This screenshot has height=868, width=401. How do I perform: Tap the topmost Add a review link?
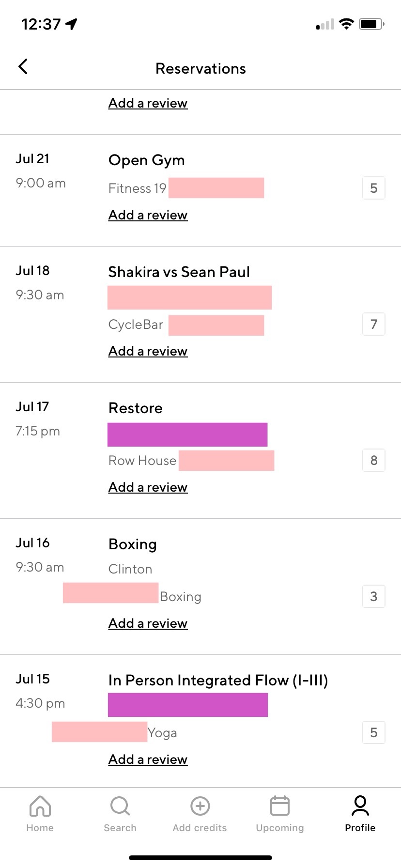click(x=148, y=103)
